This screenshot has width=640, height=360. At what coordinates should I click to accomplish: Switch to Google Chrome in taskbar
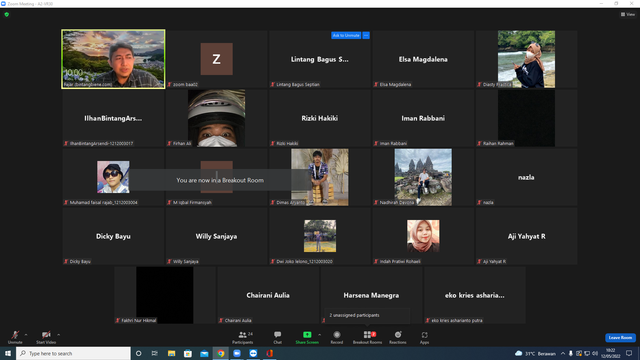pos(221,353)
